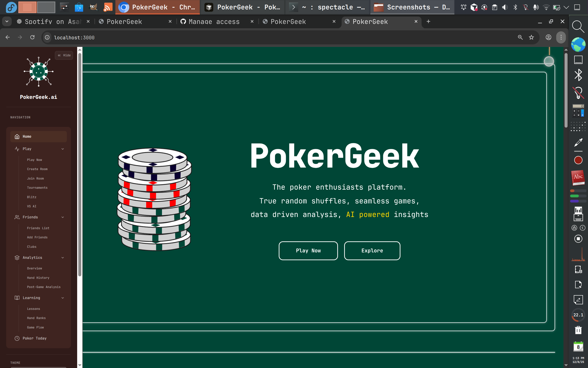This screenshot has width=588, height=368.
Task: Open the dictionary tool in the right panel
Action: click(x=578, y=177)
